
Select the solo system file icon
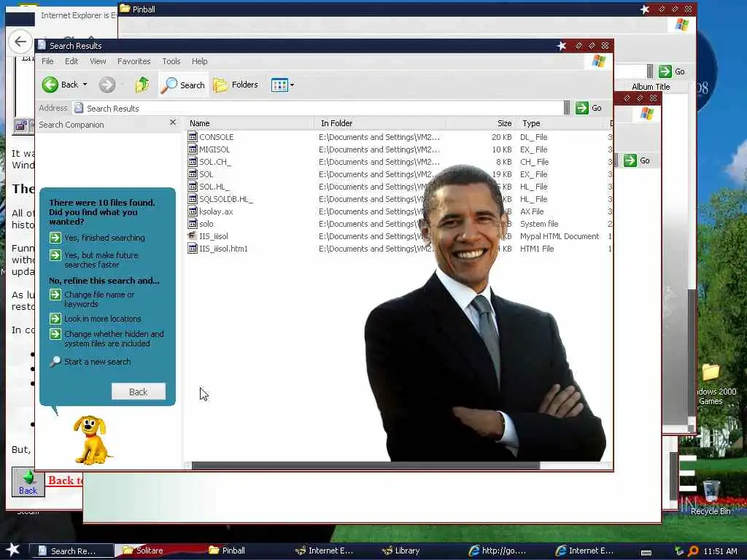tap(193, 223)
